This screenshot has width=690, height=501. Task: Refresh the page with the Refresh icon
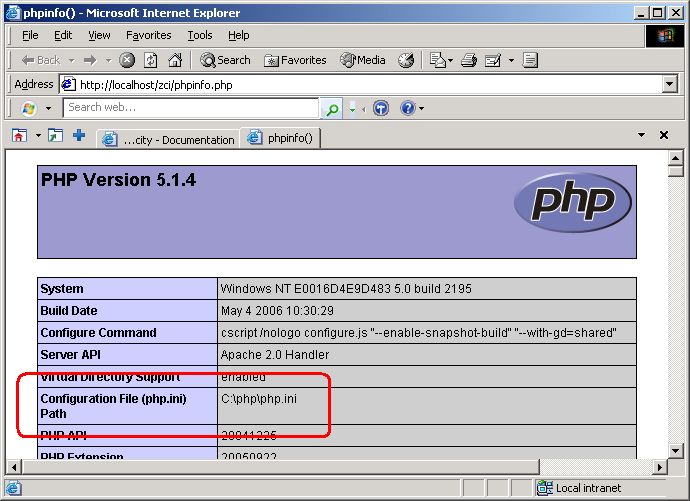pyautogui.click(x=150, y=60)
